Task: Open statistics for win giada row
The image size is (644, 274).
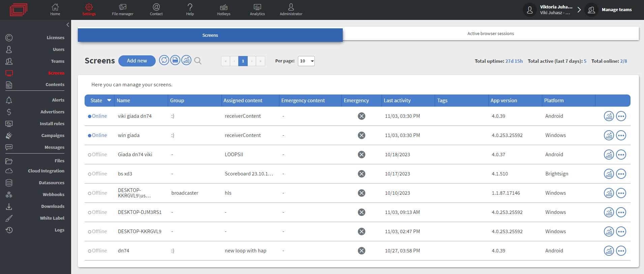Action: coord(609,135)
